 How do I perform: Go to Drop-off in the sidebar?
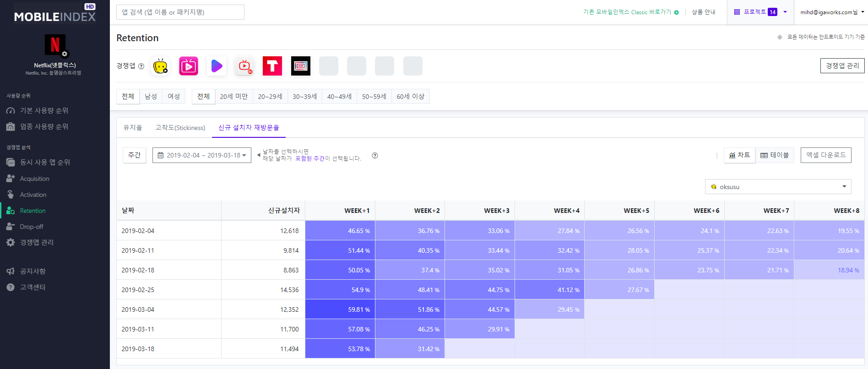pos(32,227)
